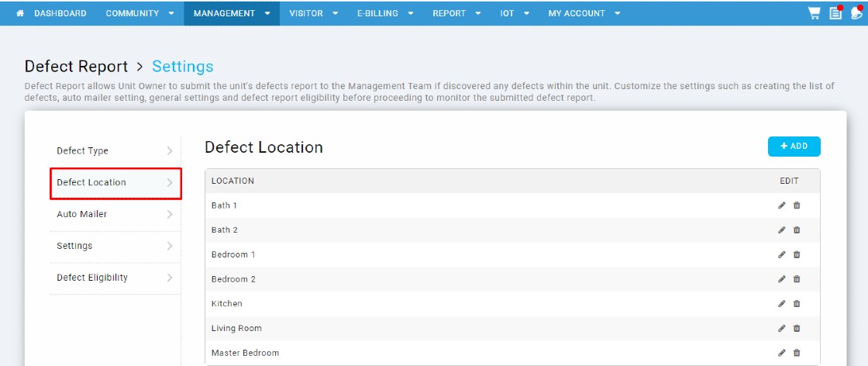Click the LOCATION column header
Screen dimensions: 868x366
tap(232, 181)
